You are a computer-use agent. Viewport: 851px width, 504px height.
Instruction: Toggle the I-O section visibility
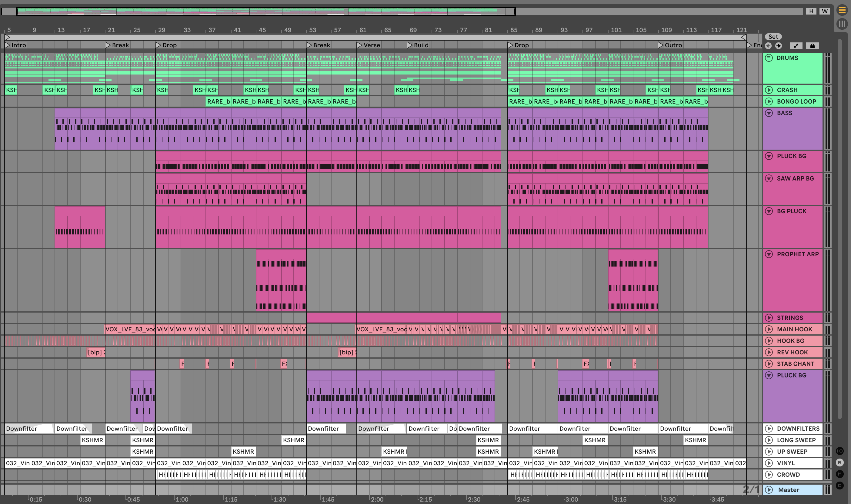(x=839, y=451)
